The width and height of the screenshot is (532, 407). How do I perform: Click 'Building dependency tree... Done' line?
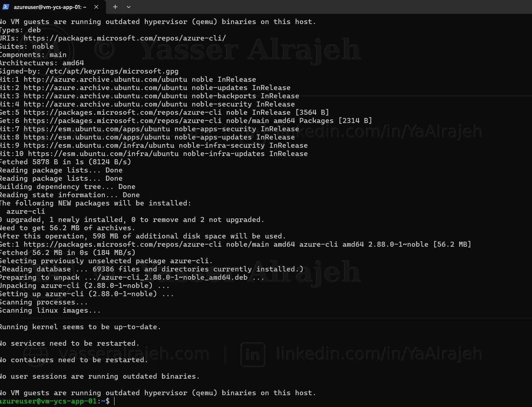click(68, 186)
